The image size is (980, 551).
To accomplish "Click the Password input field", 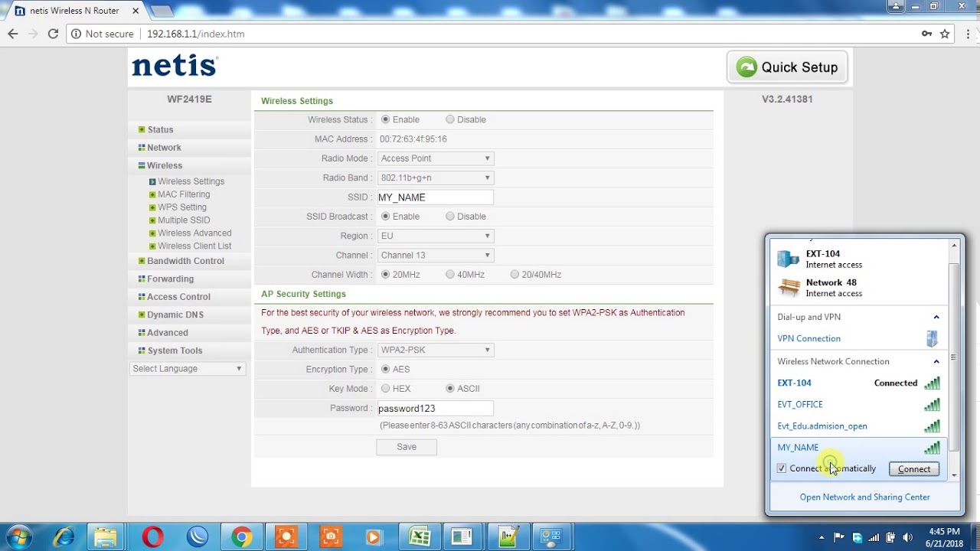I will tap(435, 409).
